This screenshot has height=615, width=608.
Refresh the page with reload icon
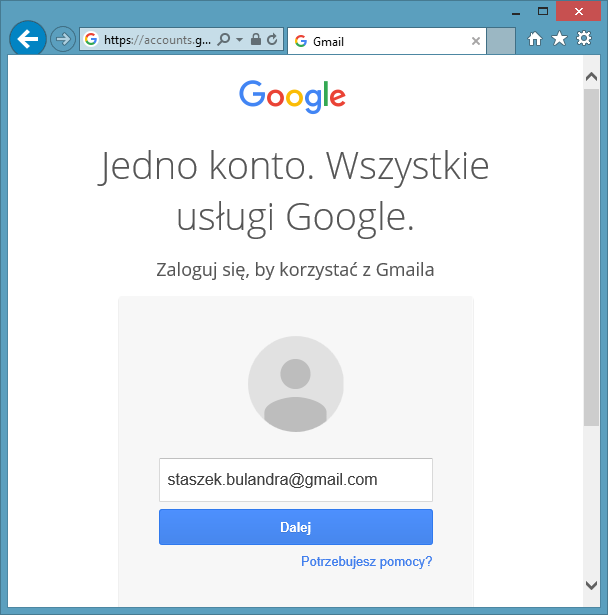point(272,39)
